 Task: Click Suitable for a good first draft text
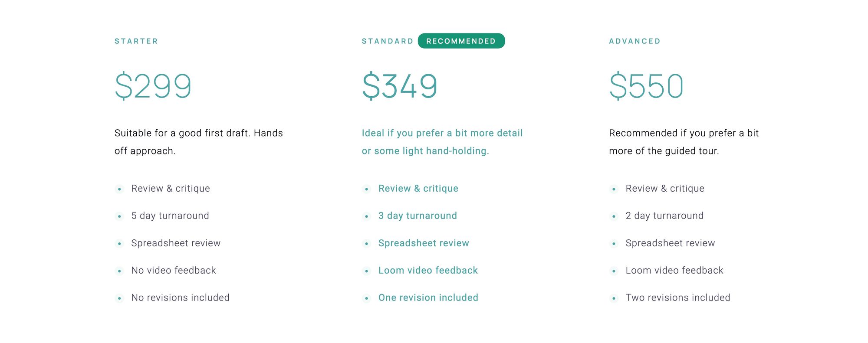[199, 142]
